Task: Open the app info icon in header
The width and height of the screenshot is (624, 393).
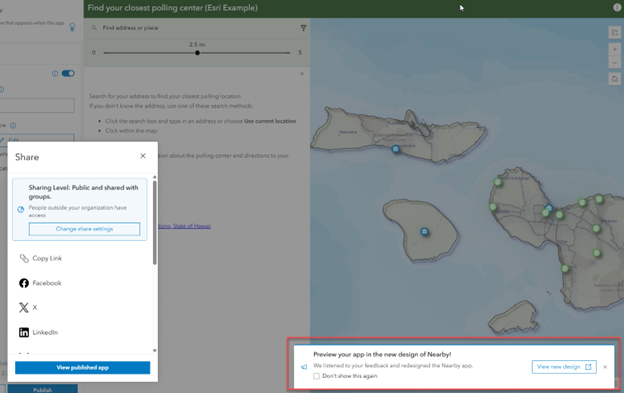Action: [x=617, y=8]
